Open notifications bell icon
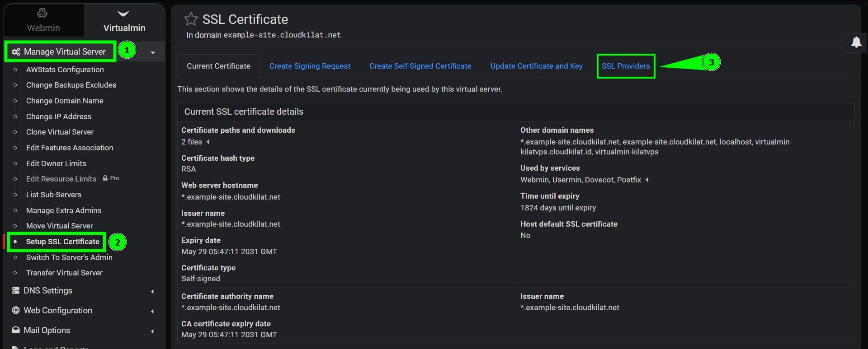Screen dimensions: 868x349 click(x=856, y=42)
